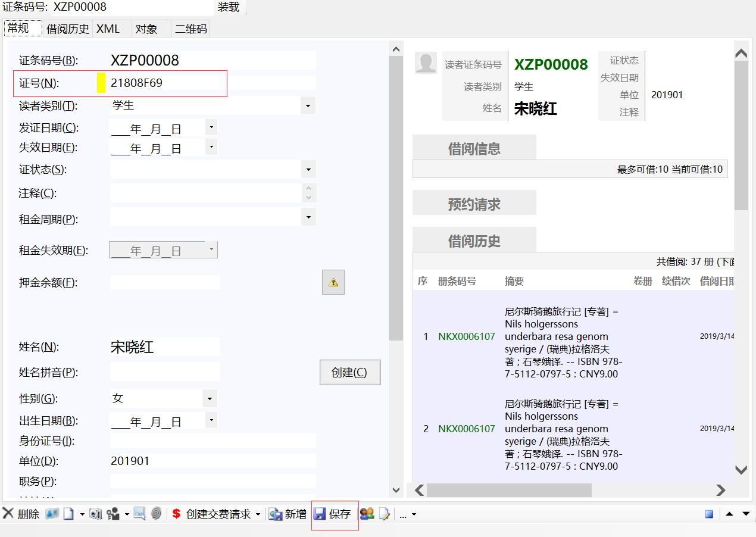Viewport: 756px width, 537px height.
Task: Open the camera capture icon in bottom toolbar
Action: click(x=96, y=514)
